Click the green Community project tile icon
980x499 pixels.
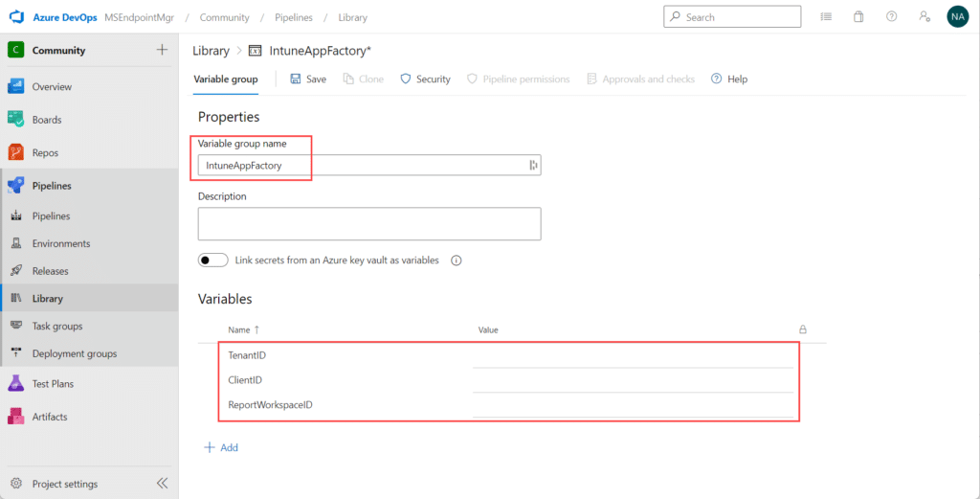click(15, 50)
